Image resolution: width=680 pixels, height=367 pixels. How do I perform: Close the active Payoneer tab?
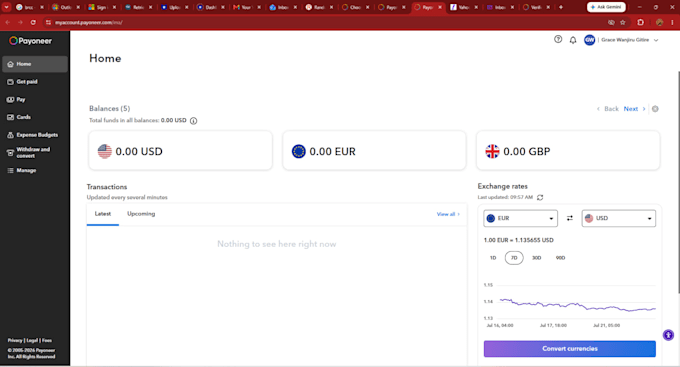pyautogui.click(x=440, y=7)
